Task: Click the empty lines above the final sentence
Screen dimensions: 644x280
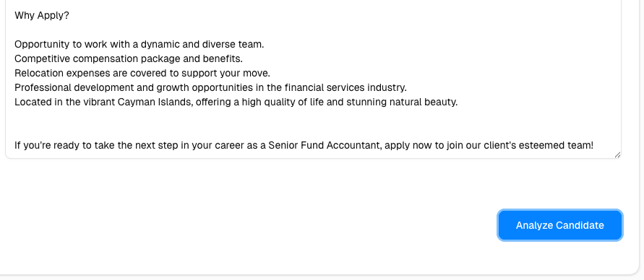Action: pyautogui.click(x=312, y=123)
